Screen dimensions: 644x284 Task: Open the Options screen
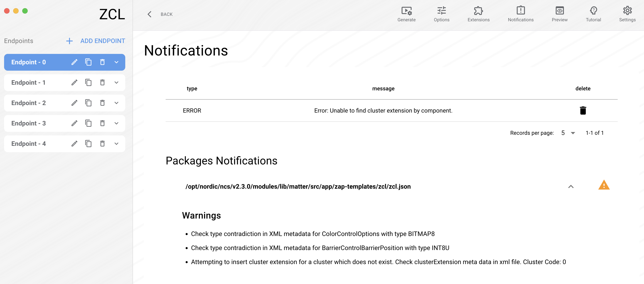(x=442, y=14)
